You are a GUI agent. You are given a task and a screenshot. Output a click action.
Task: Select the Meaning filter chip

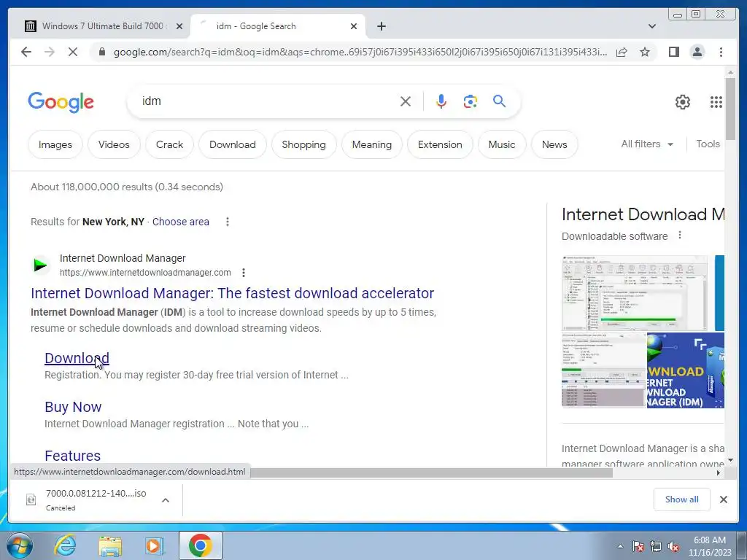(x=372, y=145)
